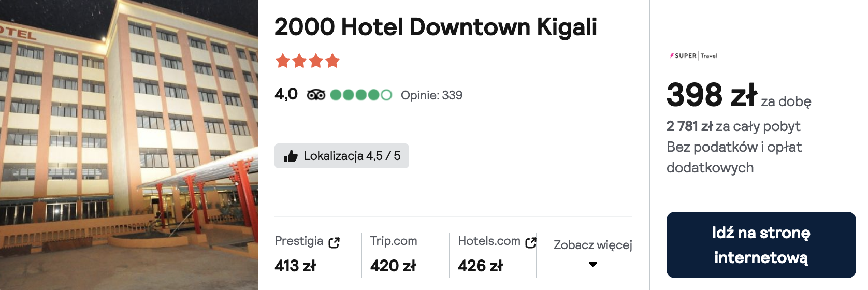Open the 2000 Hotel Downtown Kigali title
The width and height of the screenshot is (868, 290).
pyautogui.click(x=436, y=27)
